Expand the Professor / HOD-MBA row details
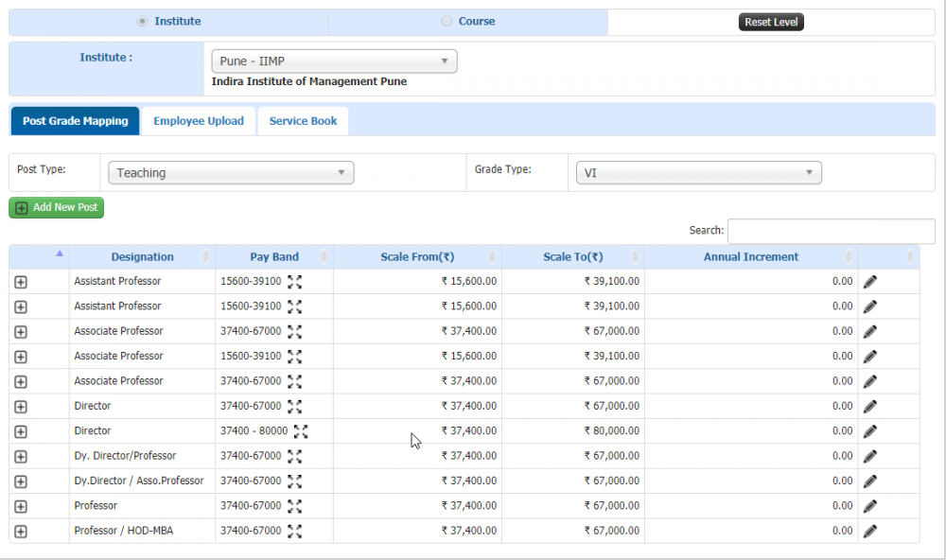946x560 pixels. 21,532
